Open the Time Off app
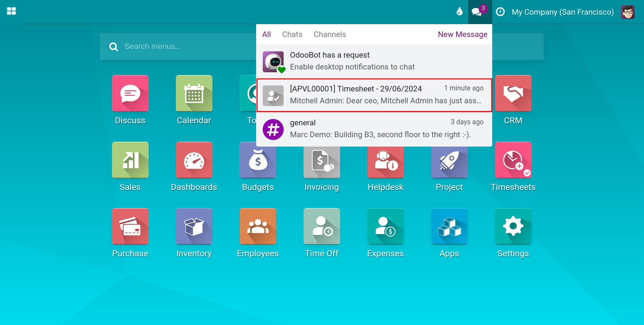Viewport: 644px width, 325px height. [x=322, y=226]
